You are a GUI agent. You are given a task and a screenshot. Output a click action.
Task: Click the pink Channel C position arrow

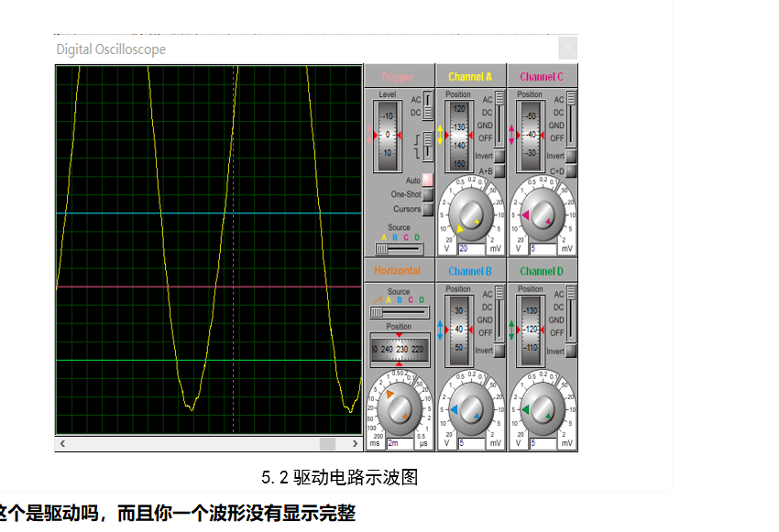511,135
